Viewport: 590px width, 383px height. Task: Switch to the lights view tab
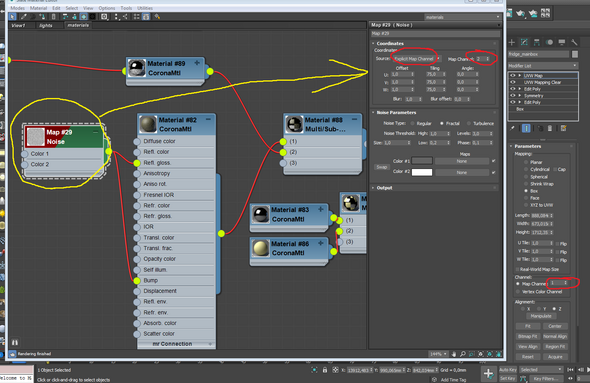(46, 25)
